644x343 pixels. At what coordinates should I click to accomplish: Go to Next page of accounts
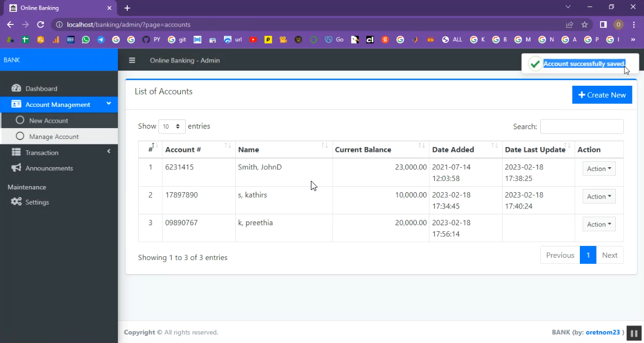click(x=609, y=255)
